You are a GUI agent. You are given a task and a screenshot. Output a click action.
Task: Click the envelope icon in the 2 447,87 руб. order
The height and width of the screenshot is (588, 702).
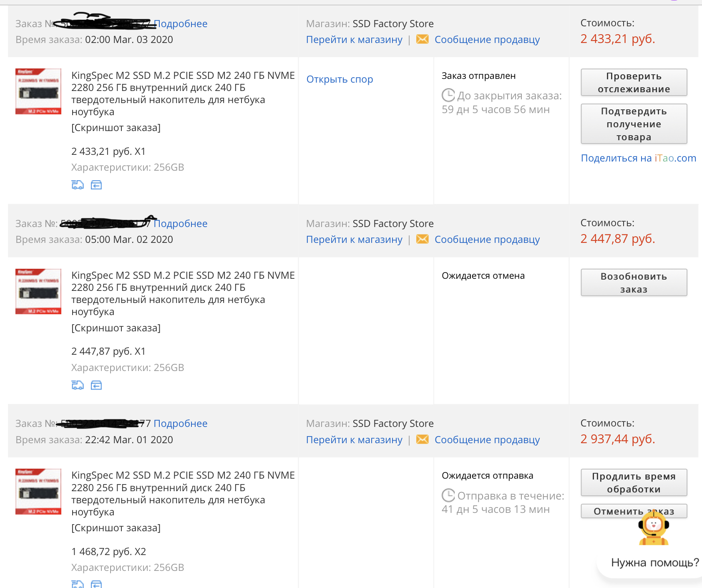(423, 239)
